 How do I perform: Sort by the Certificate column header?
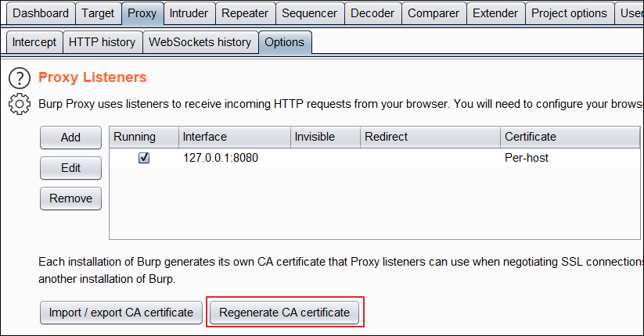click(x=570, y=137)
